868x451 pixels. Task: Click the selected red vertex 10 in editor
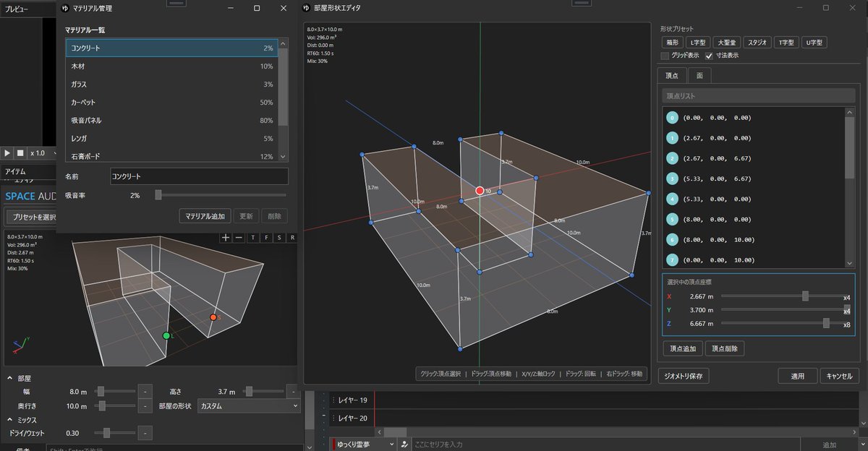pyautogui.click(x=480, y=190)
